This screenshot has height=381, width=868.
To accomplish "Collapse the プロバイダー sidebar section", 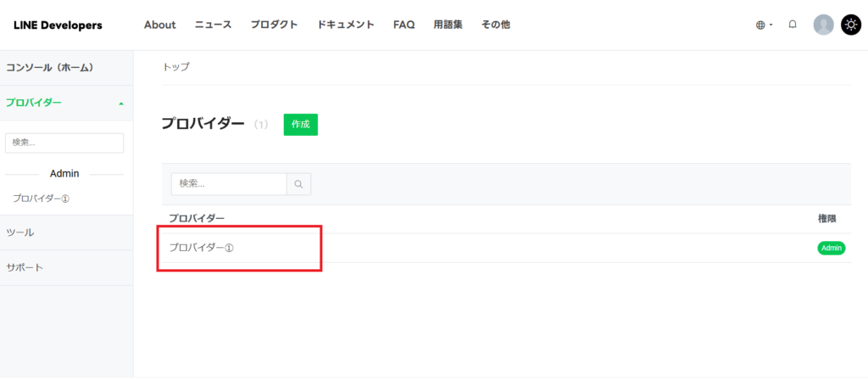I will [x=120, y=104].
